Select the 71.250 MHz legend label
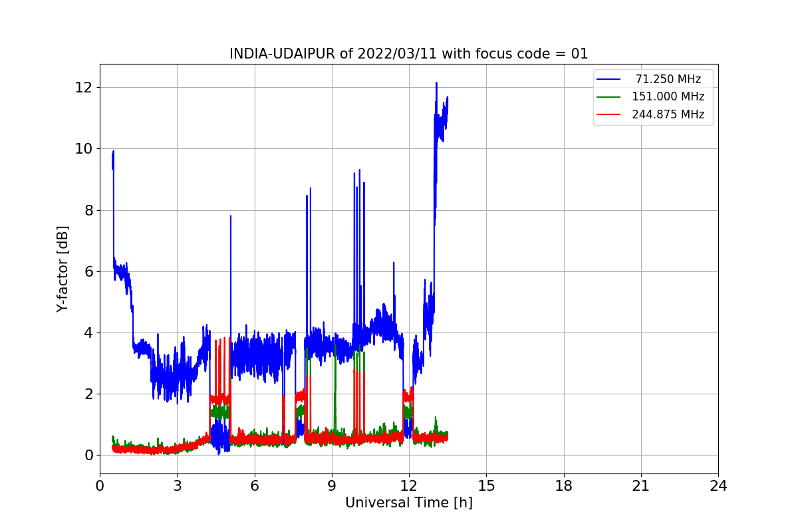The height and width of the screenshot is (532, 798). [668, 79]
